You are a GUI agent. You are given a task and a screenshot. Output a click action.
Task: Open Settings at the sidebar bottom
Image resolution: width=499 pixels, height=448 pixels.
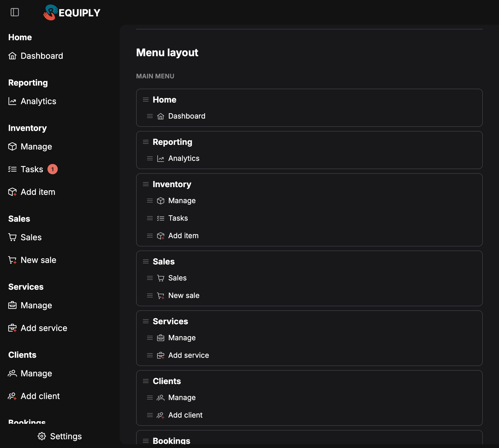click(x=60, y=436)
